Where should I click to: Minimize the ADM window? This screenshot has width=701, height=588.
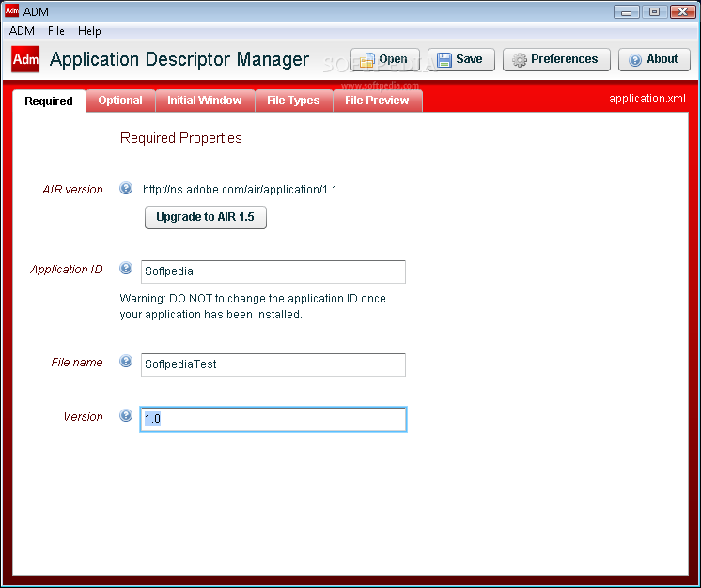pos(627,11)
